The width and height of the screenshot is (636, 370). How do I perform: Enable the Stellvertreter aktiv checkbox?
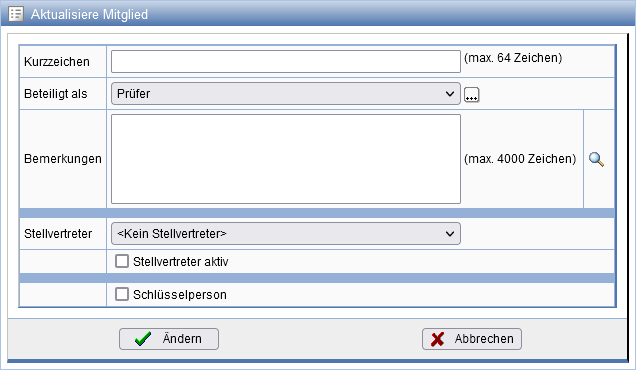point(122,261)
